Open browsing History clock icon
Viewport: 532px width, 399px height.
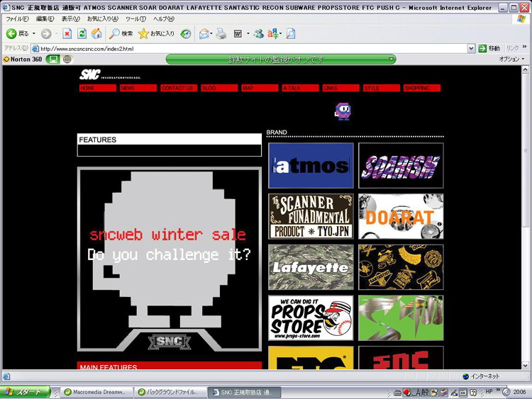[186, 33]
